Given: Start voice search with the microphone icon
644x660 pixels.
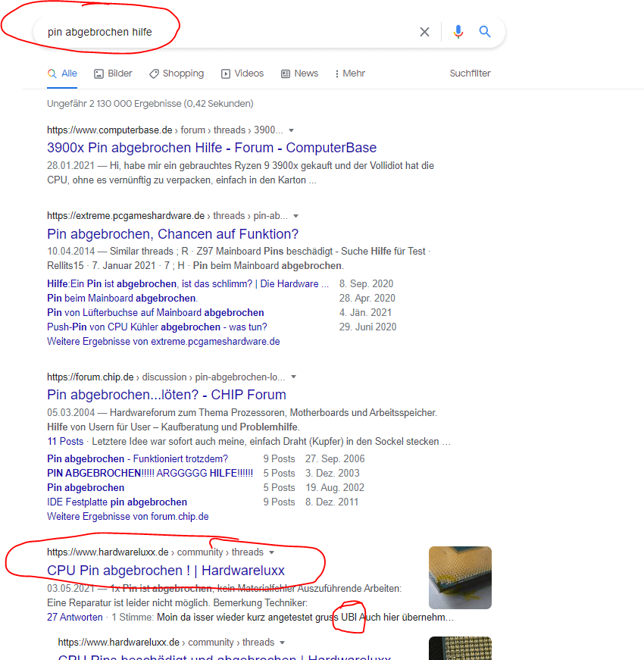Looking at the screenshot, I should (458, 32).
